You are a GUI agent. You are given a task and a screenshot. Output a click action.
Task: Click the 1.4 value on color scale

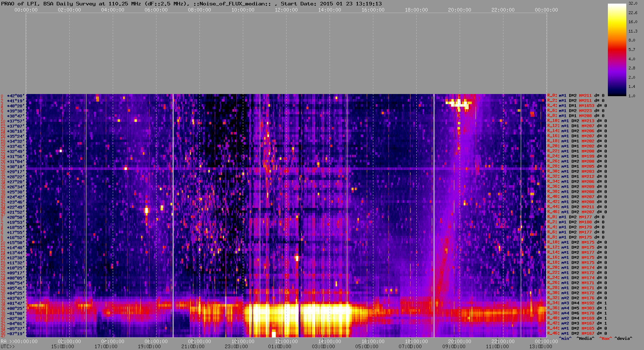pyautogui.click(x=632, y=87)
